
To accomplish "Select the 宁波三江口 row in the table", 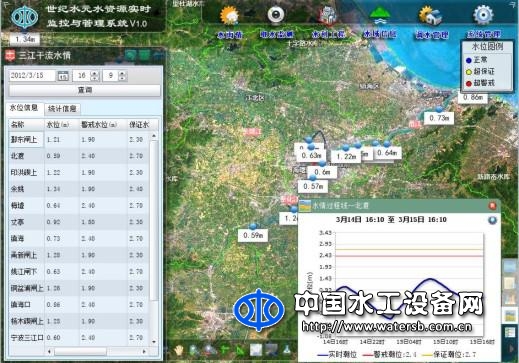I will (79, 338).
